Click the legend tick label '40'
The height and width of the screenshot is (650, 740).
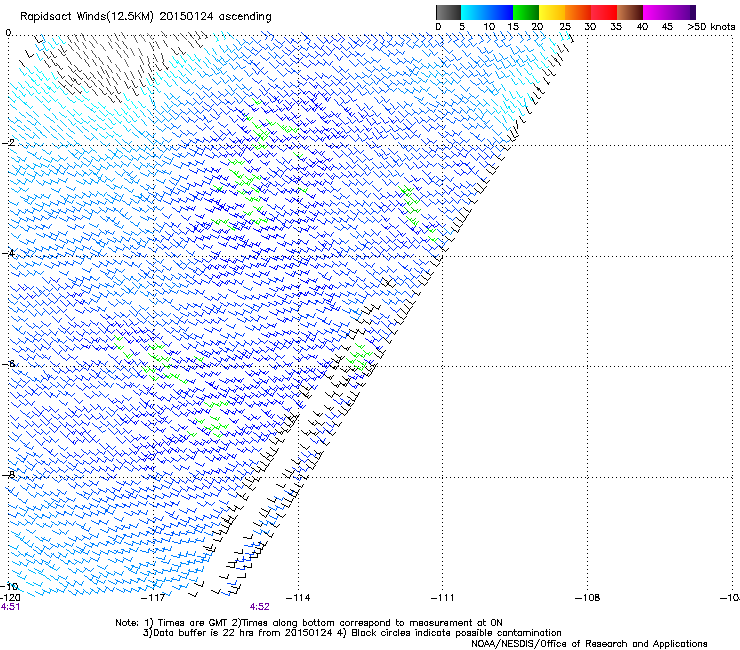point(642,27)
